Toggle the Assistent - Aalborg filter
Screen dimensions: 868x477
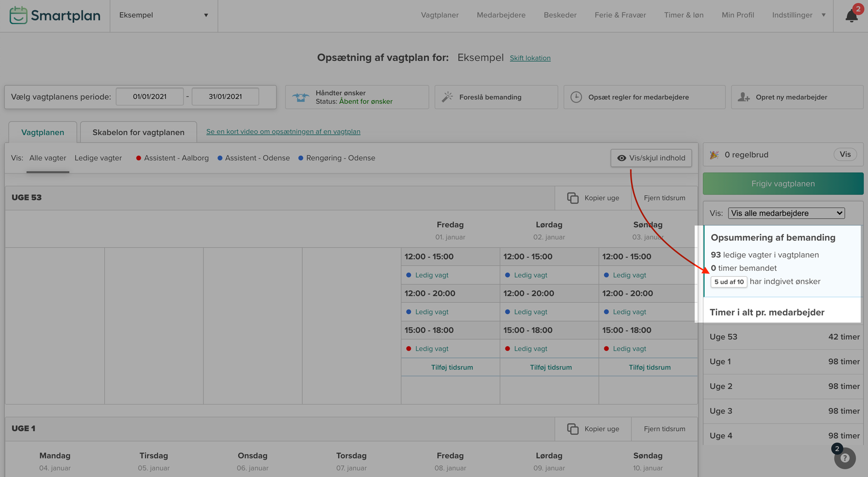[x=172, y=158]
